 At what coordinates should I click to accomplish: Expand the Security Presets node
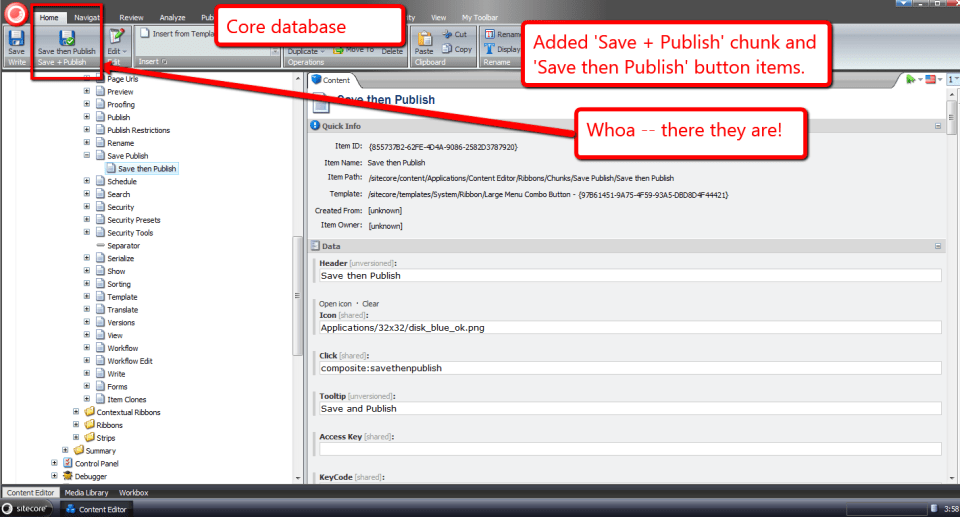tap(87, 219)
